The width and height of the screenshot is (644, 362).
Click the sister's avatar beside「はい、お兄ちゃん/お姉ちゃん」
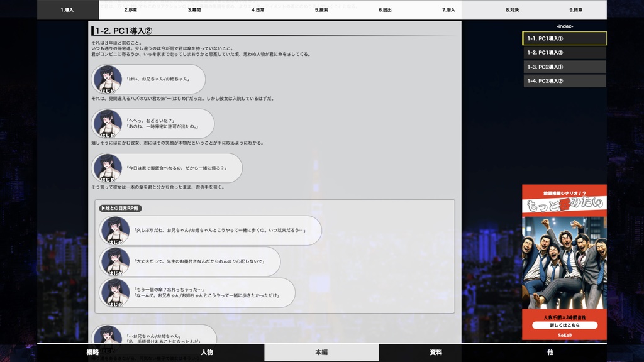click(x=108, y=79)
